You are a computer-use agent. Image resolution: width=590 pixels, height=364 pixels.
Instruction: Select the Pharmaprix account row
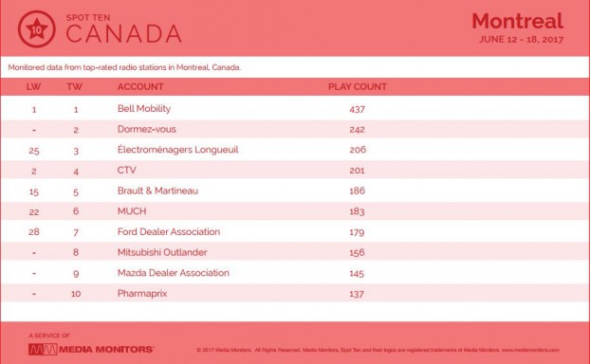295,293
